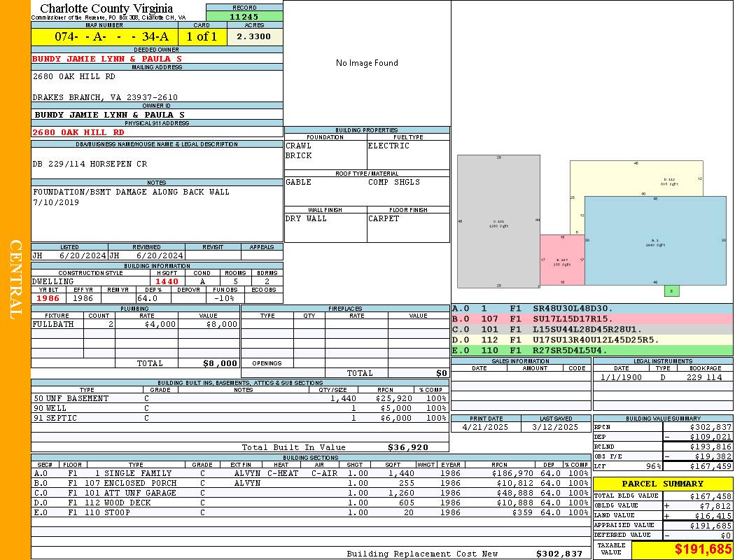This screenshot has height=560, width=735.
Task: Click wall finish DRY WALL
Action: pos(306,218)
